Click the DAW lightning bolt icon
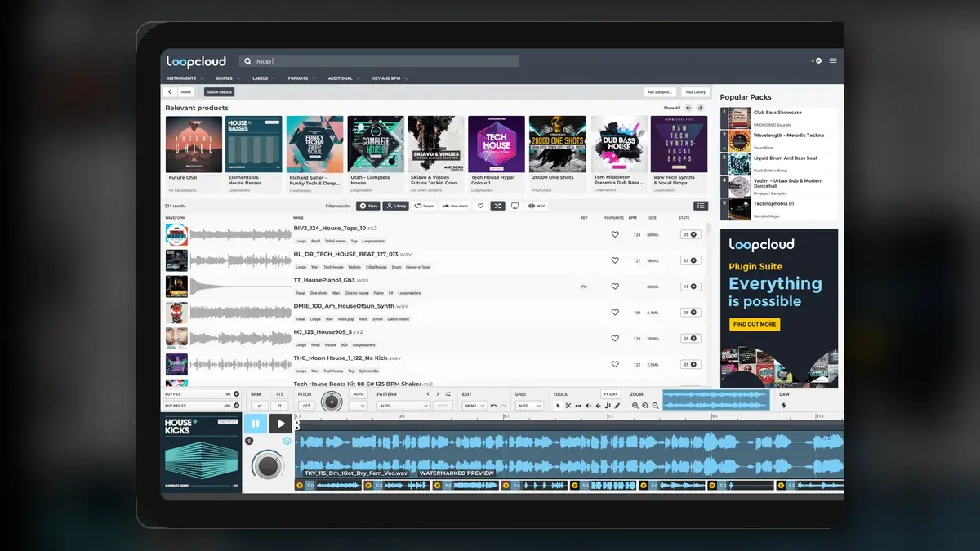The image size is (980, 551). (784, 406)
